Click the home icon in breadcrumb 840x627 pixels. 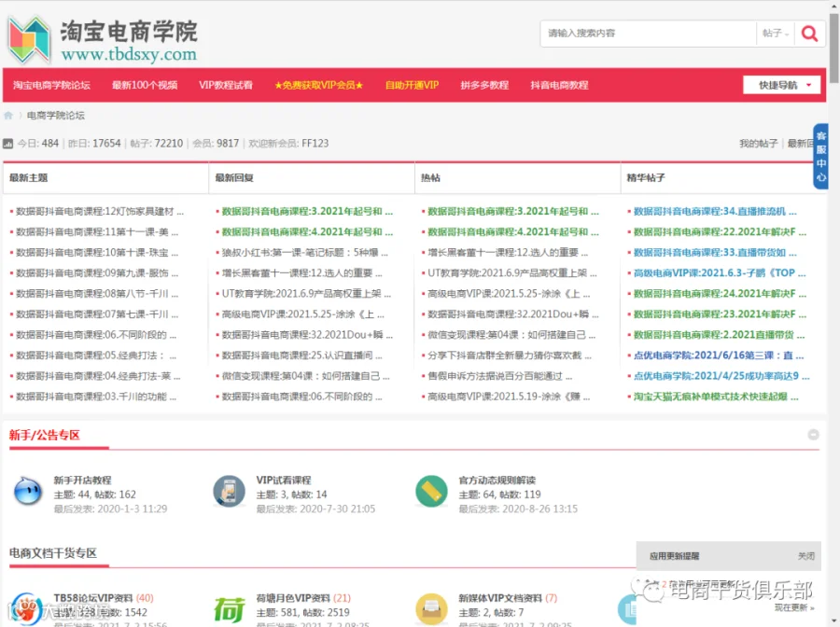[8, 116]
